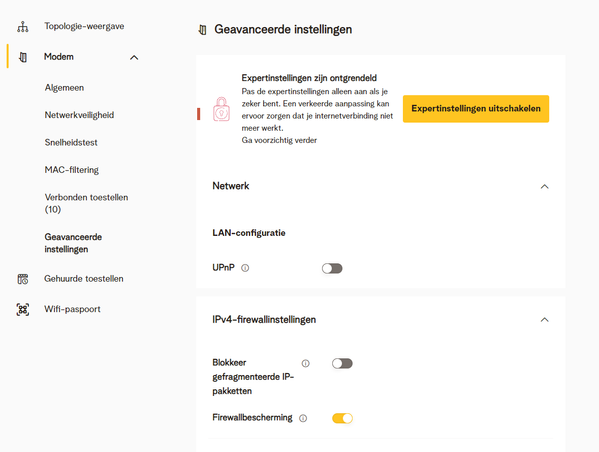The height and width of the screenshot is (452, 599).
Task: Click the Topologie-weergave network tree icon
Action: click(23, 27)
